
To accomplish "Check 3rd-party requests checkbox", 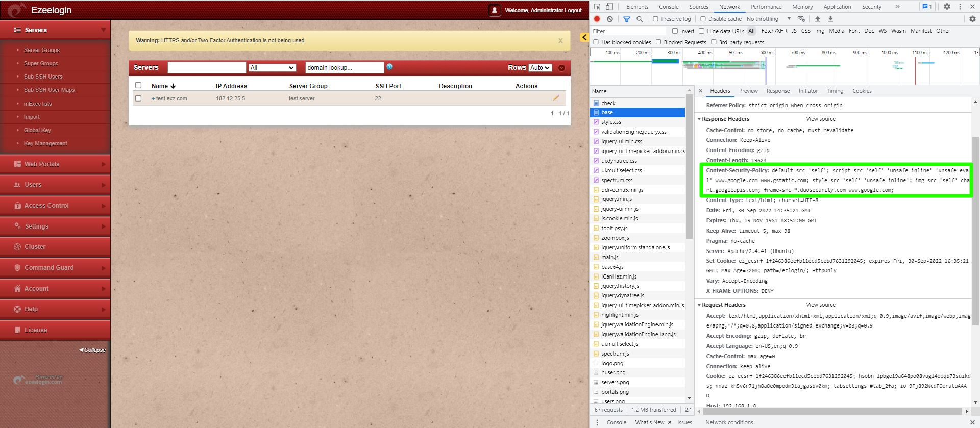I will point(714,42).
